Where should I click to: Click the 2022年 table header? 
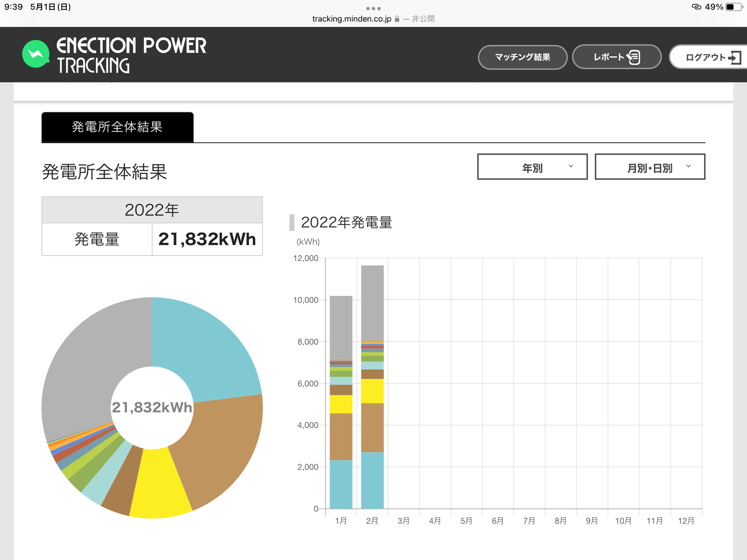pyautogui.click(x=152, y=210)
